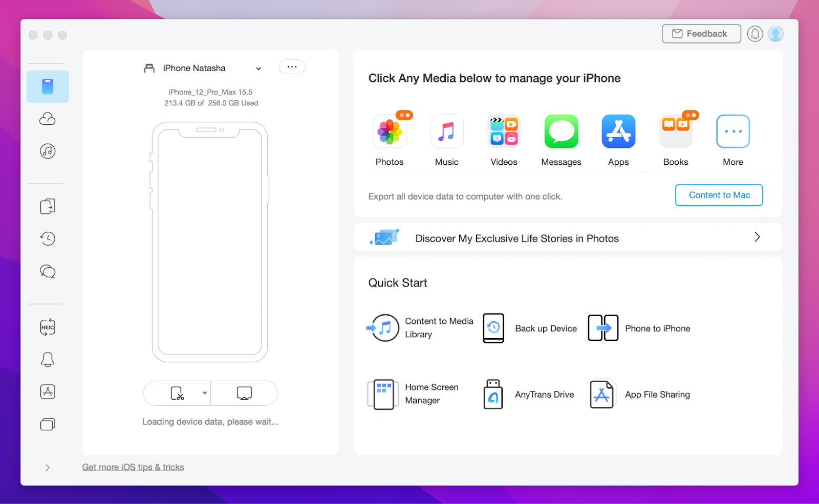Click the iPhone device preview outline
Viewport: 819px width, 504px height.
(x=210, y=242)
